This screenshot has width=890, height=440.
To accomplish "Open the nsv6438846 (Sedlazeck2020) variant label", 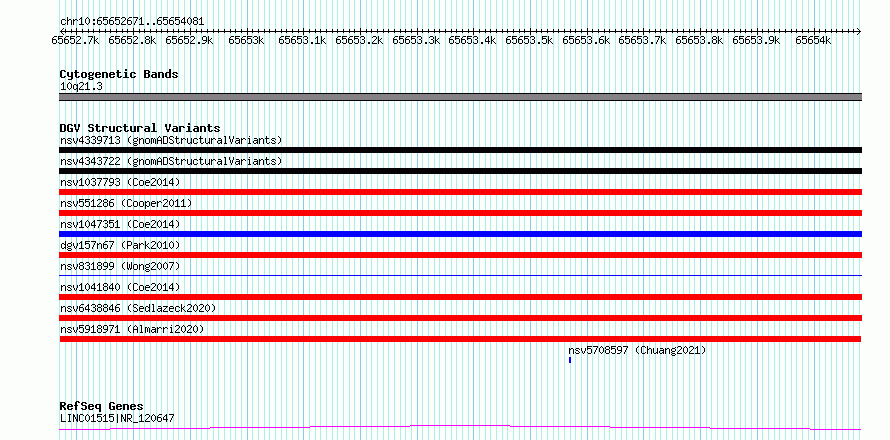I will coord(138,308).
